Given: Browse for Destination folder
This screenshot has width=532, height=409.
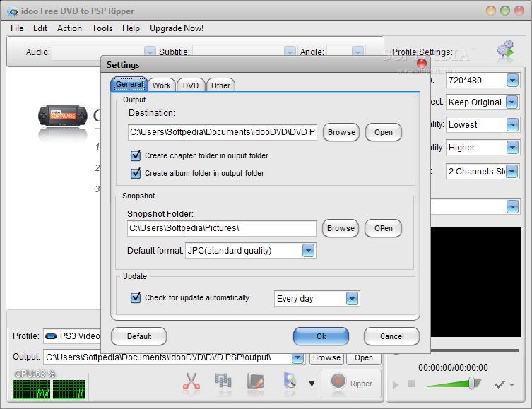Looking at the screenshot, I should 341,132.
